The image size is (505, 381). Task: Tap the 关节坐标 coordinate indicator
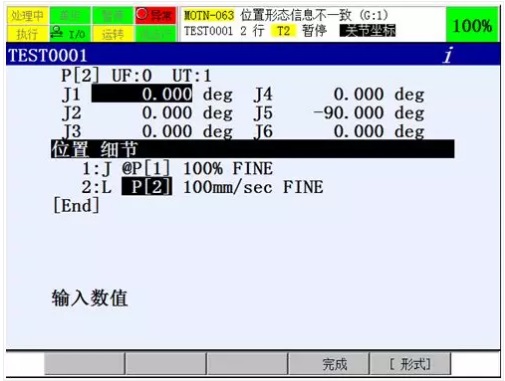coord(367,31)
